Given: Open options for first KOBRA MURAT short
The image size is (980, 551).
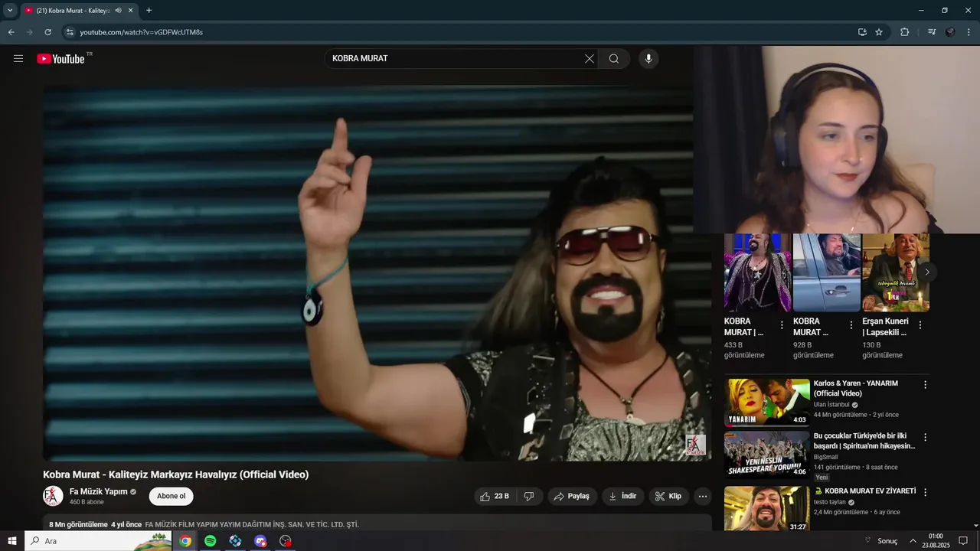Looking at the screenshot, I should pos(782,325).
